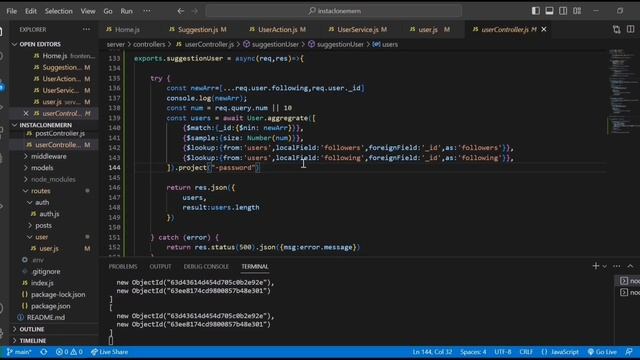Click controllers in the breadcrumb

(x=149, y=44)
